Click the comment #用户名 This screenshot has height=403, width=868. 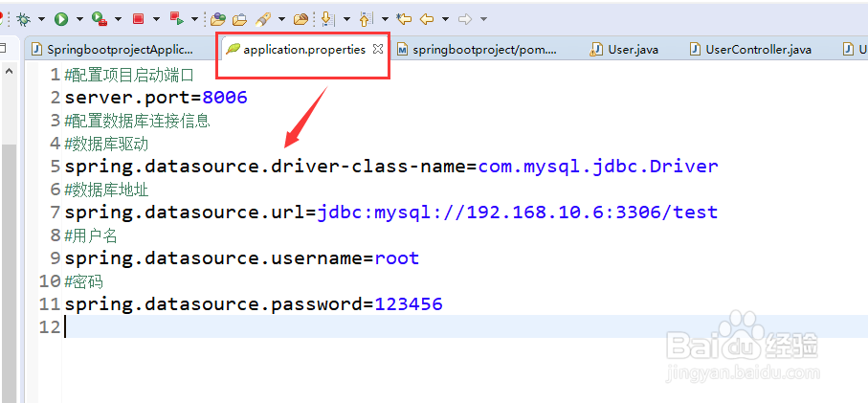coord(91,235)
